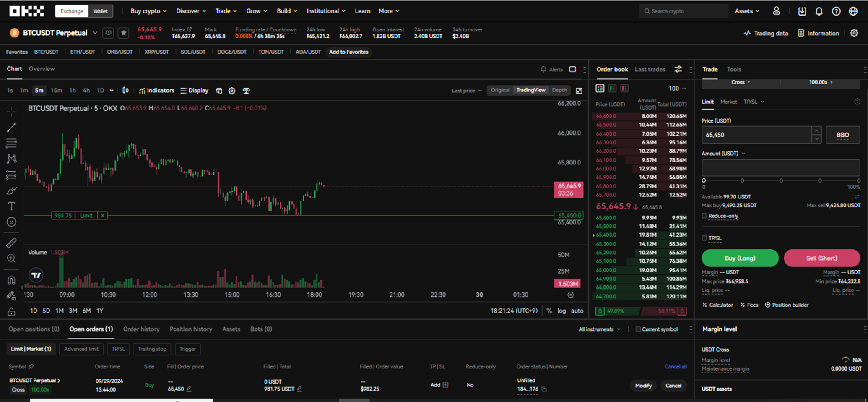Select the text annotation tool

(11, 206)
